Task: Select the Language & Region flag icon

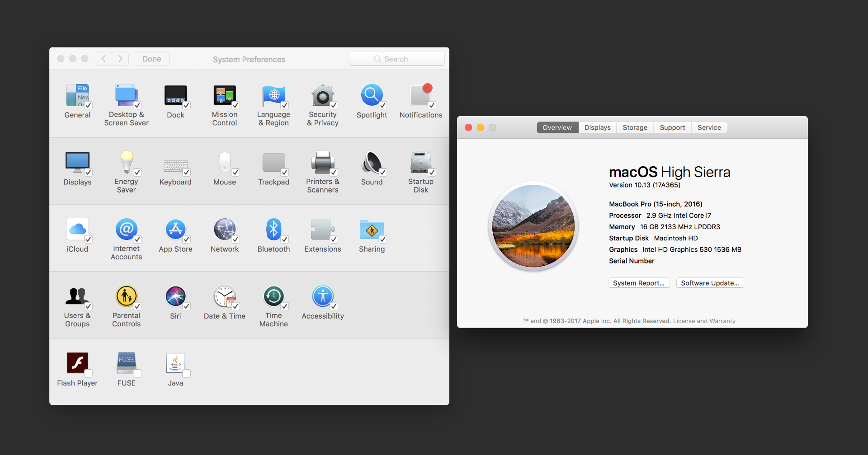Action: [x=274, y=95]
